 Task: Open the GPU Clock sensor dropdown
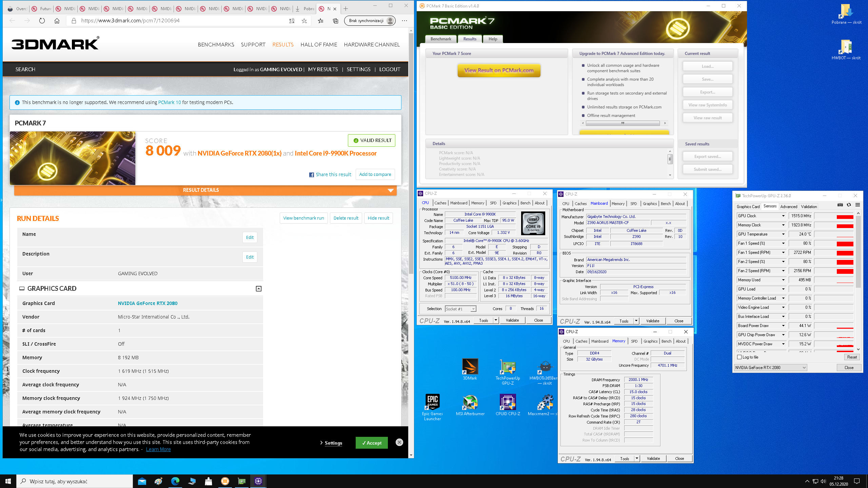[783, 216]
